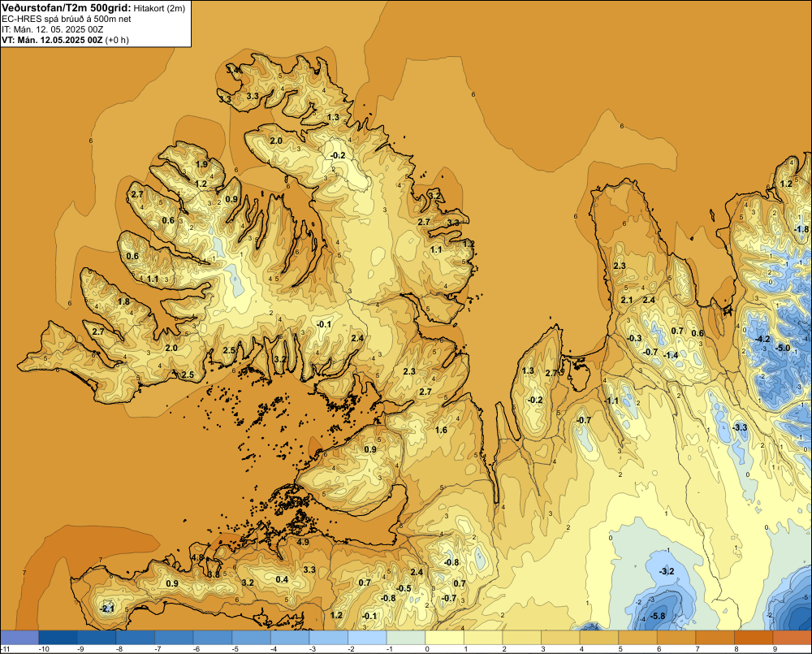
Task: Click the '-5' tick label on legend scale
Action: (x=235, y=649)
